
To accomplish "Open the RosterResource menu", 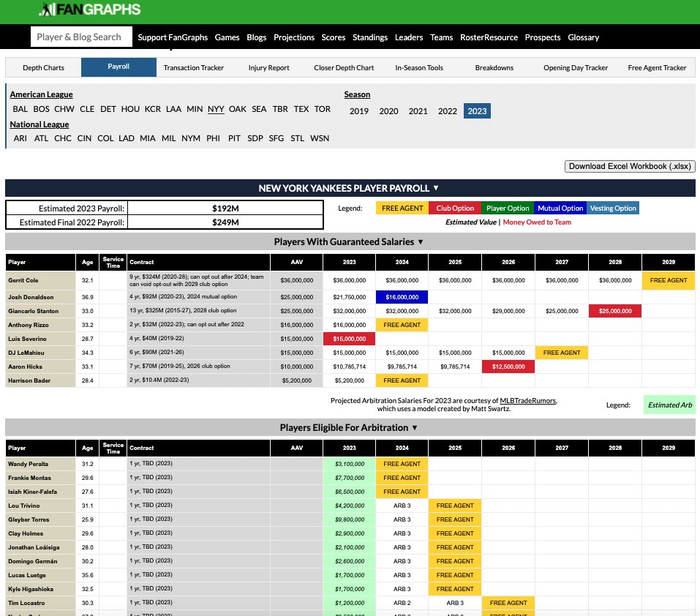I will [489, 37].
